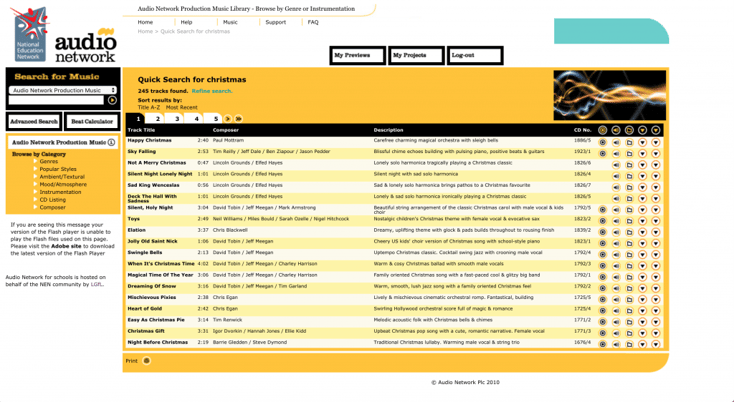
Task: Click the disc icon for Jolly Old Saint Nick
Action: coord(602,243)
